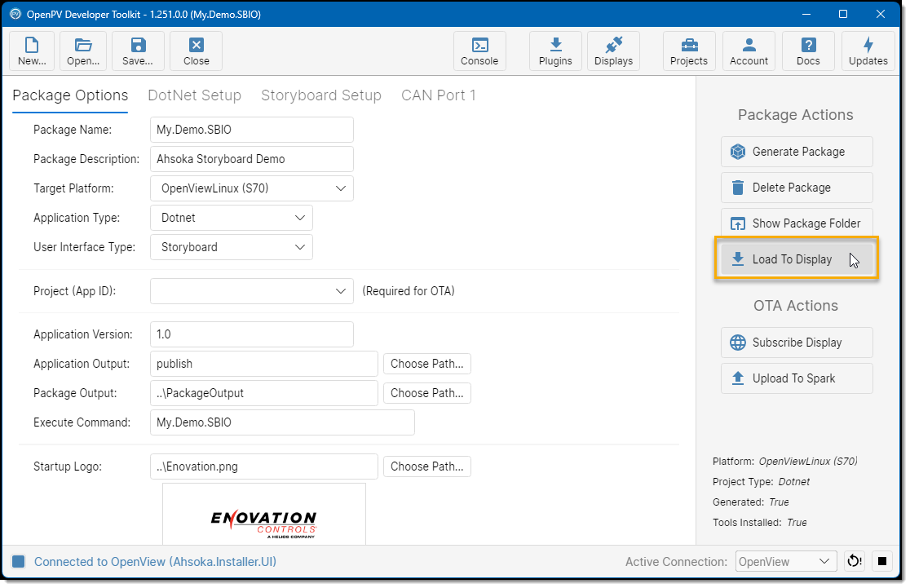
Task: Switch to the Package Options tab
Action: 70,95
